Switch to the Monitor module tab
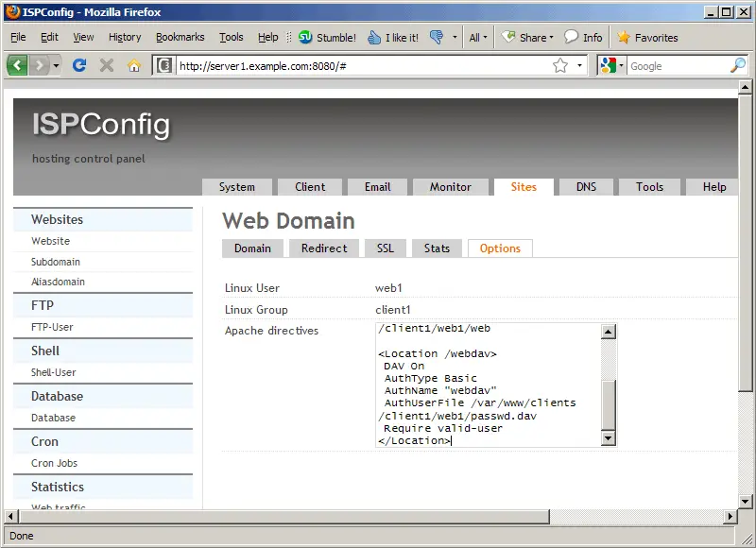This screenshot has width=756, height=548. click(451, 187)
